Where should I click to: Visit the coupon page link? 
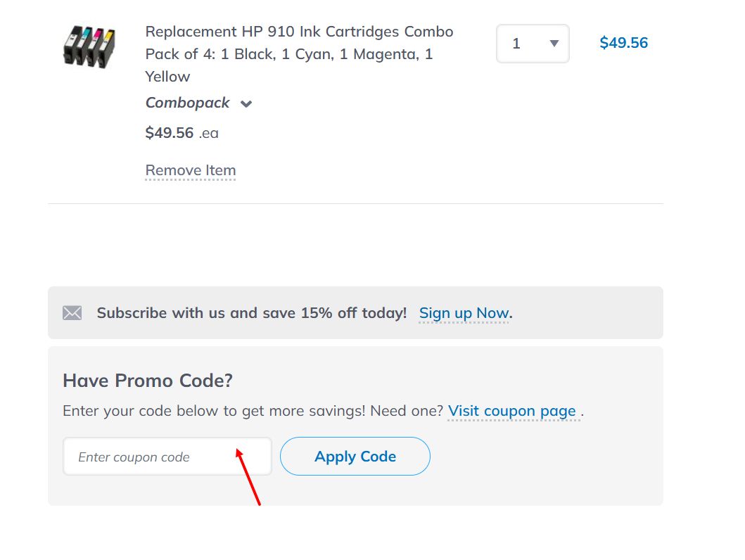[x=513, y=410]
